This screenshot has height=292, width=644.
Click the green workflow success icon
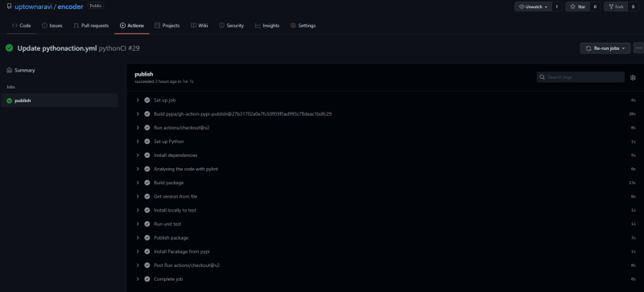(x=9, y=48)
